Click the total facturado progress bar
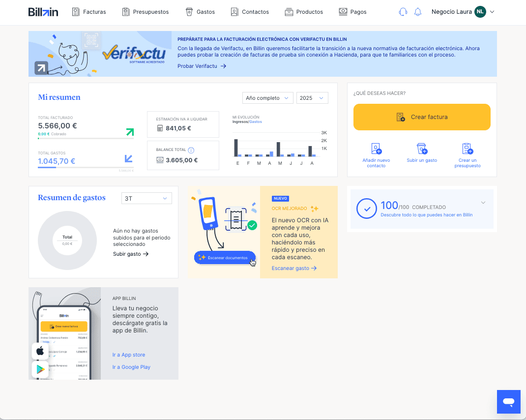This screenshot has height=420, width=526. pyautogui.click(x=86, y=138)
